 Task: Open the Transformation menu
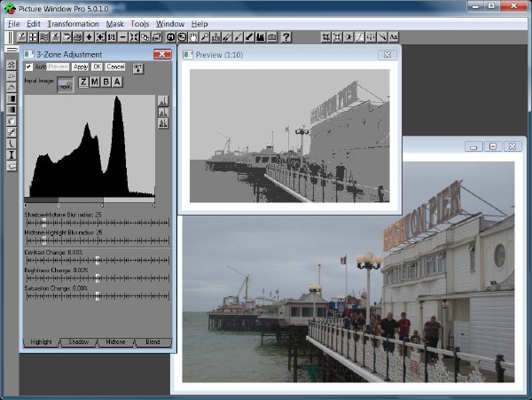(73, 24)
